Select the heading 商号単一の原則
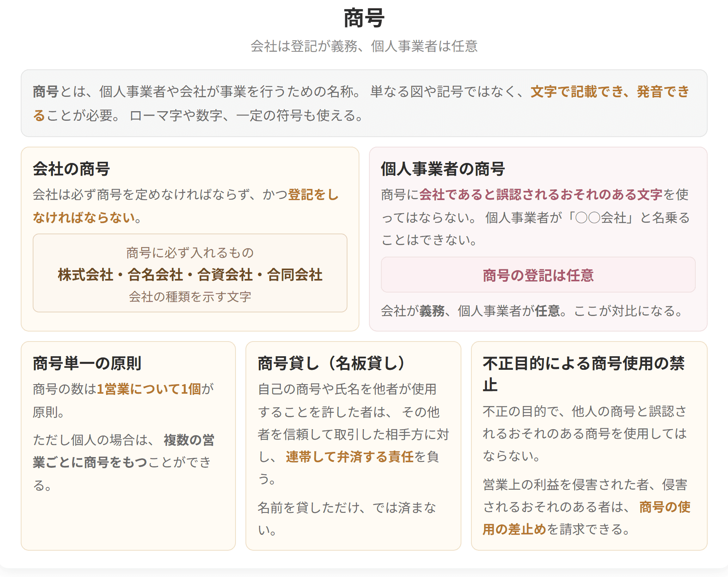The width and height of the screenshot is (728, 577). (x=87, y=363)
